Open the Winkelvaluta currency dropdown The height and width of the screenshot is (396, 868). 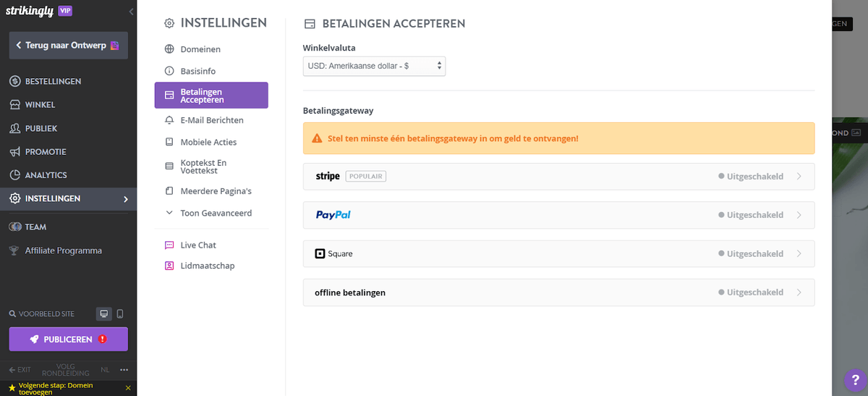click(x=374, y=66)
